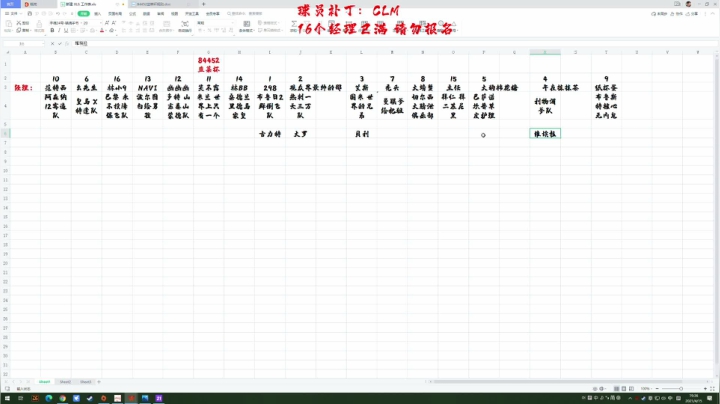
Task: Open the Windows Start menu
Action: click(x=7, y=398)
